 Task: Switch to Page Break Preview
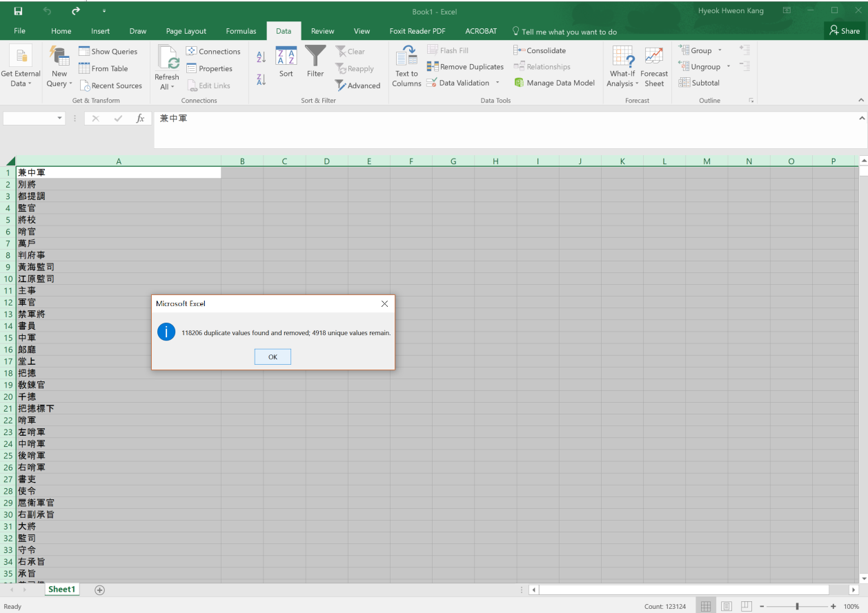coord(746,606)
